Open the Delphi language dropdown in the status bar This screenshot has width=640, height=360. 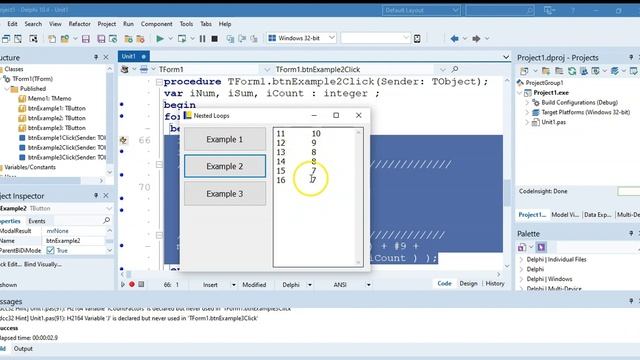pyautogui.click(x=310, y=284)
